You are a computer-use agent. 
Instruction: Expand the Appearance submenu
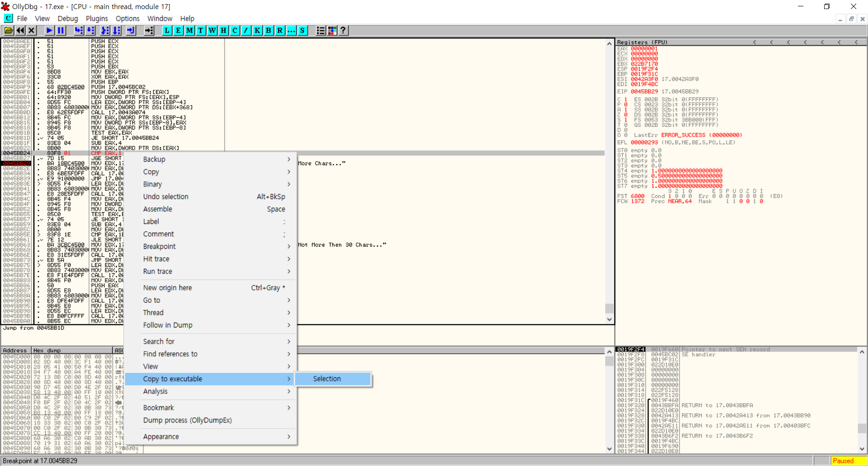(x=211, y=437)
